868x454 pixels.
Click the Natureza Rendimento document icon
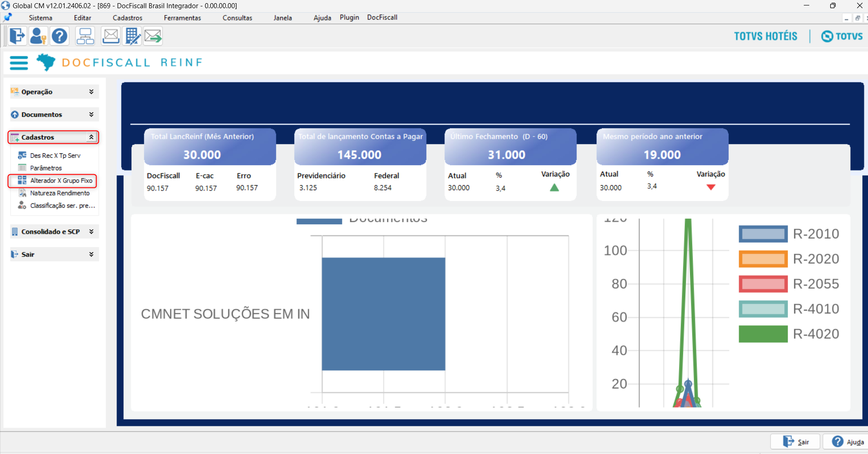coord(22,193)
